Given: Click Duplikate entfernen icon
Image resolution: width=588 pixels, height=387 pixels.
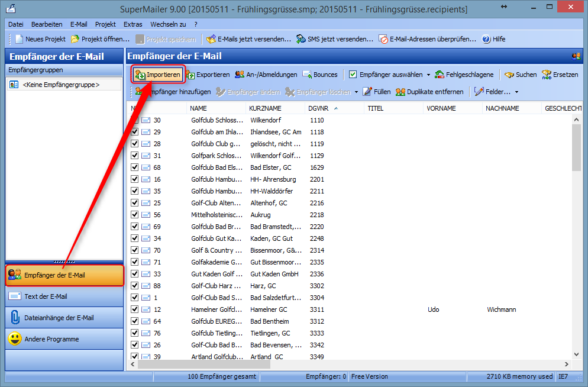Looking at the screenshot, I should [400, 92].
